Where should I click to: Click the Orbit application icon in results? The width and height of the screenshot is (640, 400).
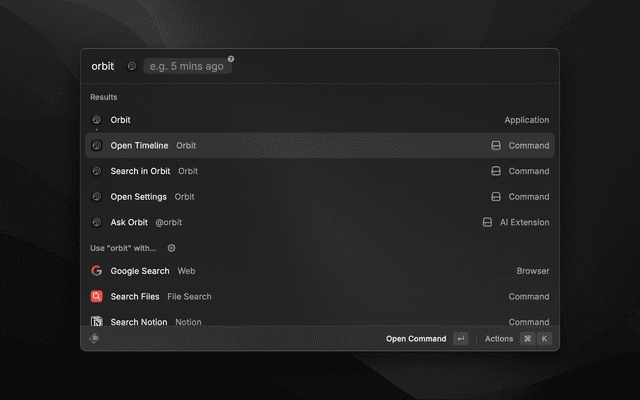(x=97, y=120)
